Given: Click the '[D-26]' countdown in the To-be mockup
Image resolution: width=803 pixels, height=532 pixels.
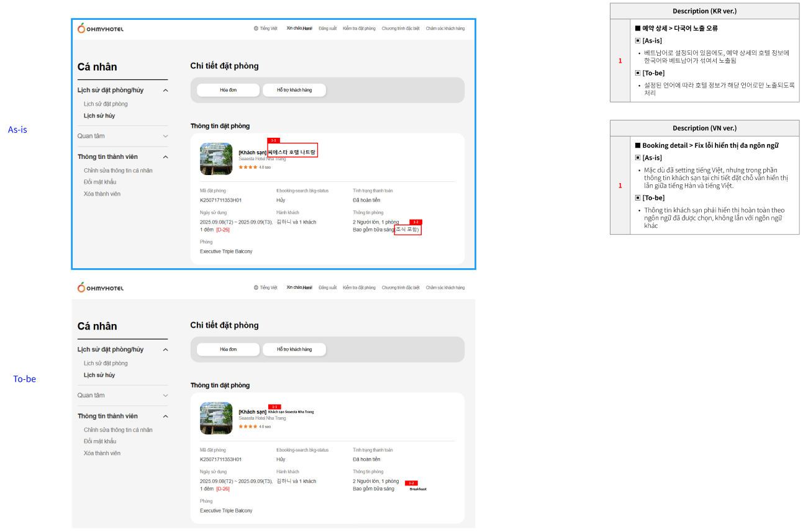Looking at the screenshot, I should [223, 489].
